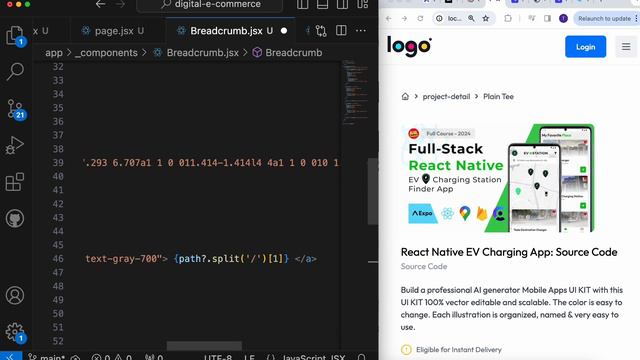The image size is (640, 360).
Task: Open the digital-e-commerce command center search
Action: [x=210, y=4]
